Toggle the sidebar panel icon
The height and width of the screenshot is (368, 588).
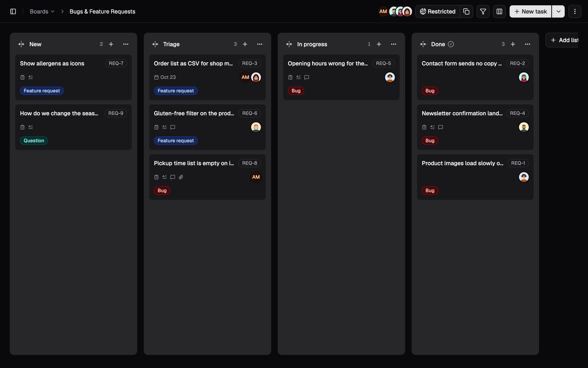point(13,11)
